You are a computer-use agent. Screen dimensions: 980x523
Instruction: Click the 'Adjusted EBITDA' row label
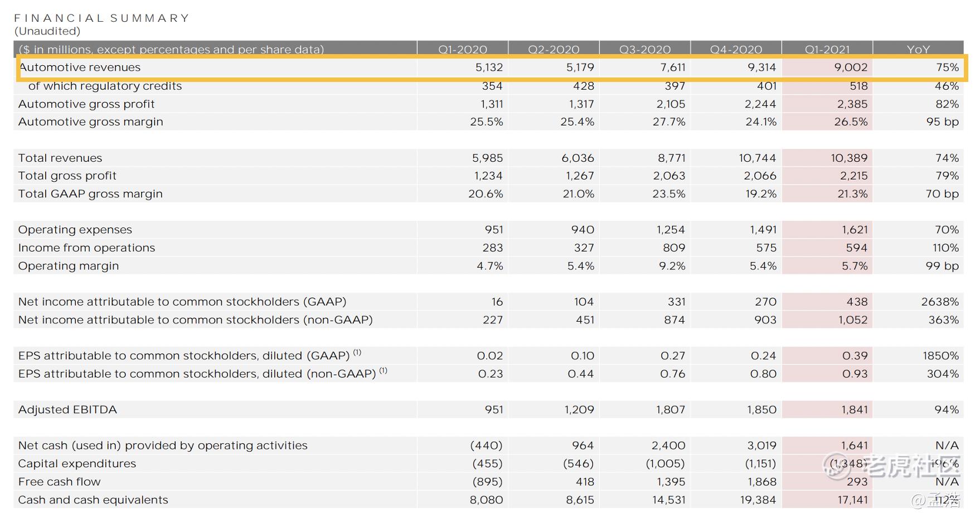(67, 410)
